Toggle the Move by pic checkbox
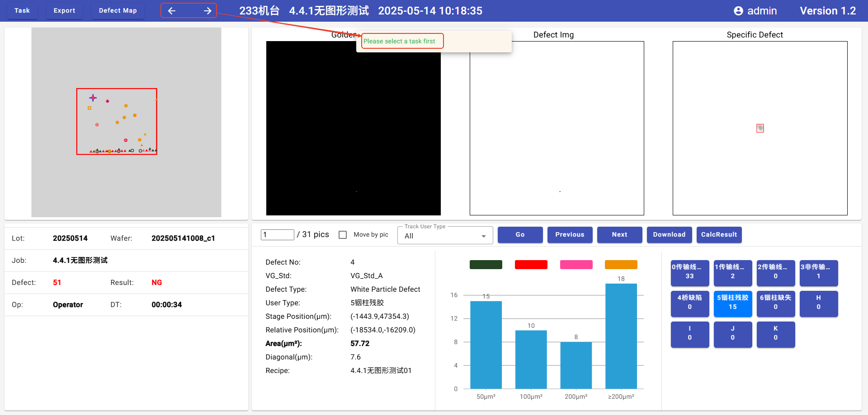868x415 pixels. 343,235
